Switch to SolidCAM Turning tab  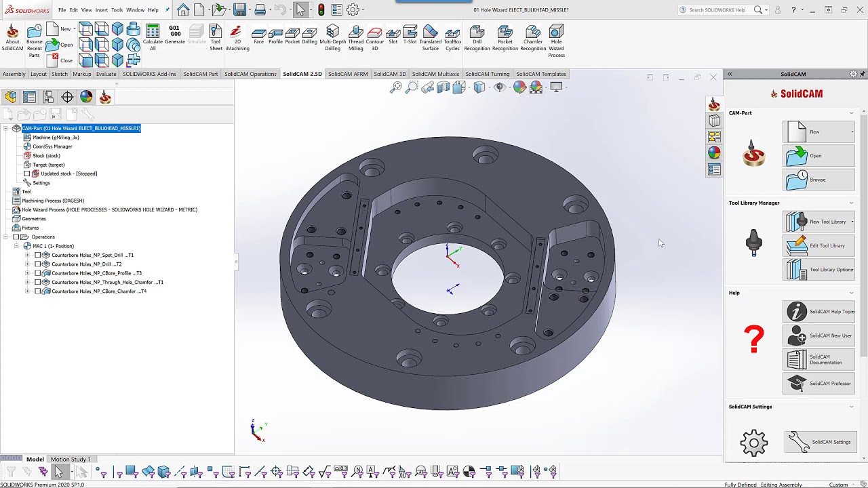[488, 74]
